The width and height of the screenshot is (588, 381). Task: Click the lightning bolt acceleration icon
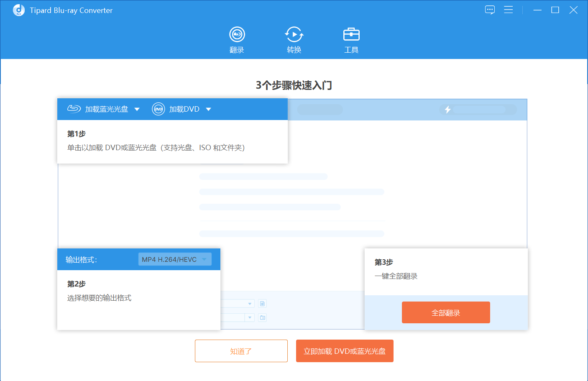pyautogui.click(x=447, y=110)
